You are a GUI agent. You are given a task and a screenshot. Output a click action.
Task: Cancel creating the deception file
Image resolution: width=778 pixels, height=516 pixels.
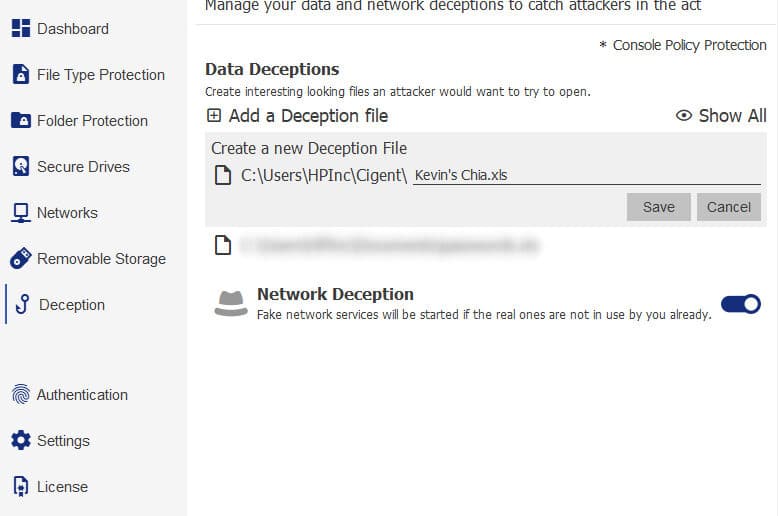(728, 207)
